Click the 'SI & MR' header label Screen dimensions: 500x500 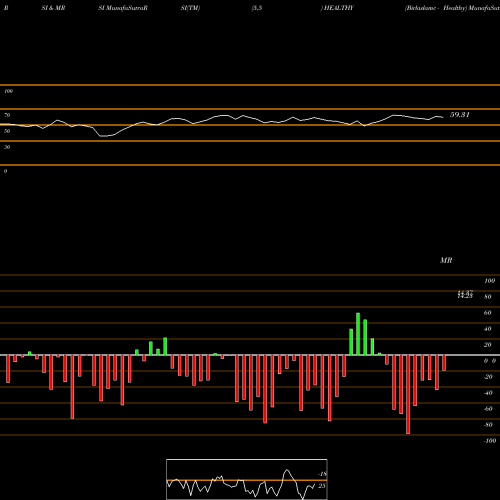click(x=53, y=8)
